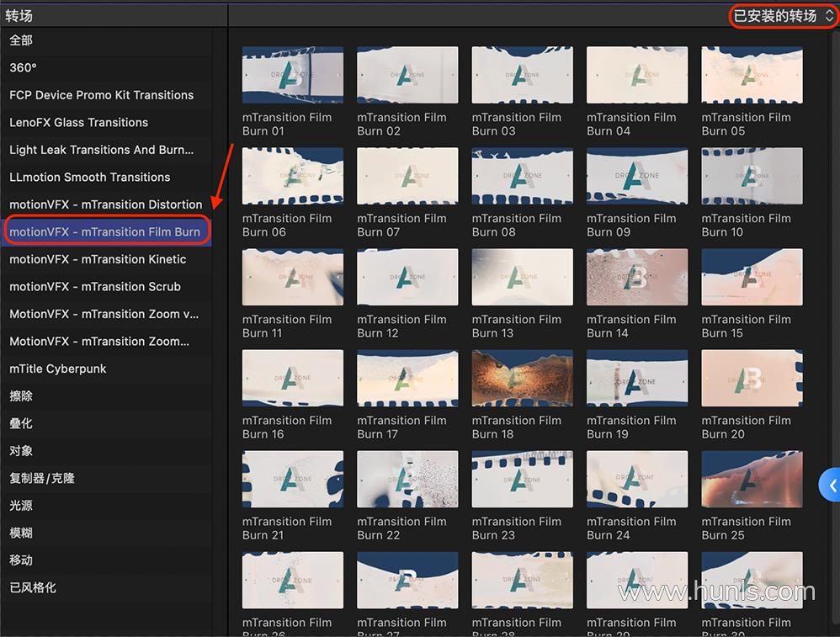Open the 已安装的转场 dropdown
Viewport: 840px width, 637px height.
[784, 16]
